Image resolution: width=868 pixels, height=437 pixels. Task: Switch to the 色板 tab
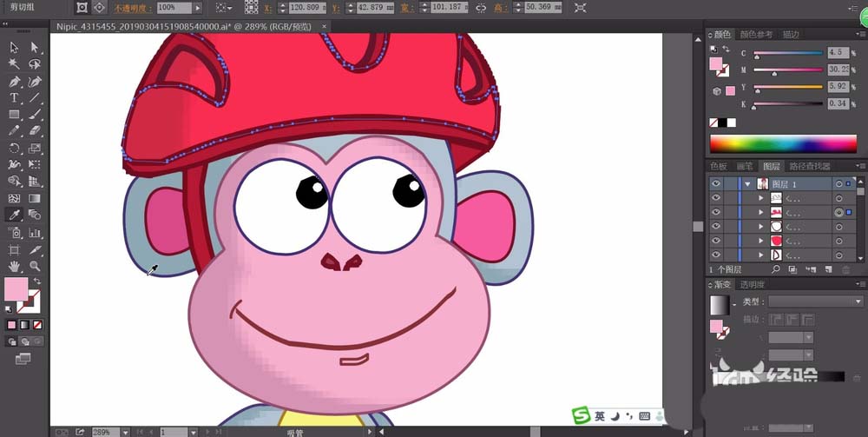[719, 166]
